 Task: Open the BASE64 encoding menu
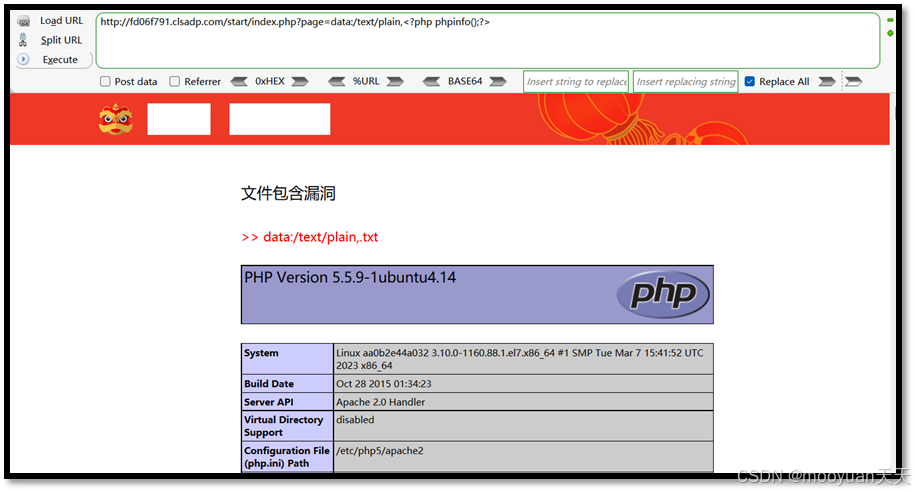pyautogui.click(x=465, y=81)
